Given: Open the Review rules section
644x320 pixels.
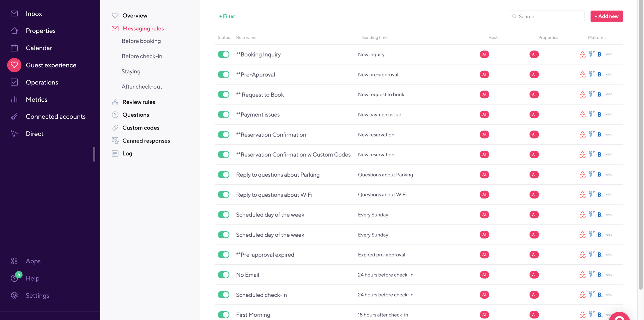Looking at the screenshot, I should (138, 102).
